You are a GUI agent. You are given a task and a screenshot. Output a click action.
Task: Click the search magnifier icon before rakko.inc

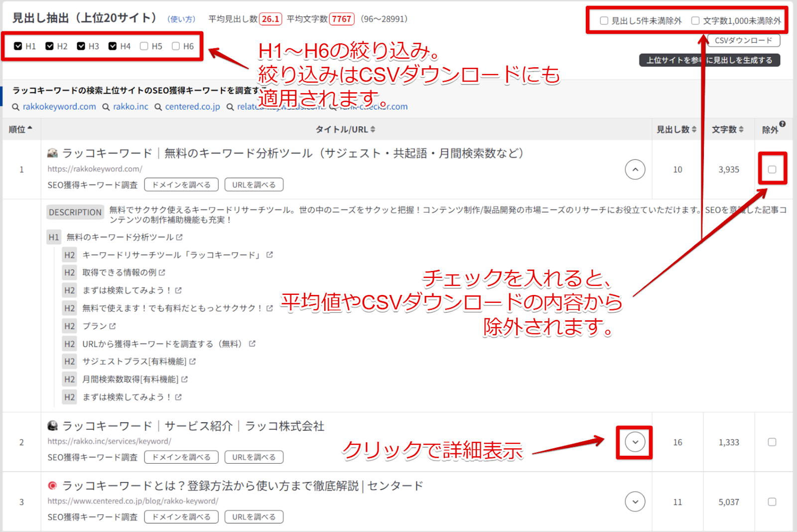(106, 107)
